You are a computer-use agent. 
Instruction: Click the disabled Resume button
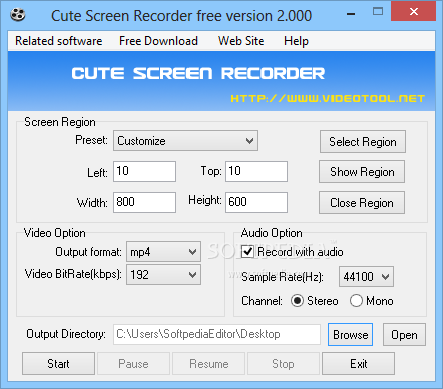point(209,364)
